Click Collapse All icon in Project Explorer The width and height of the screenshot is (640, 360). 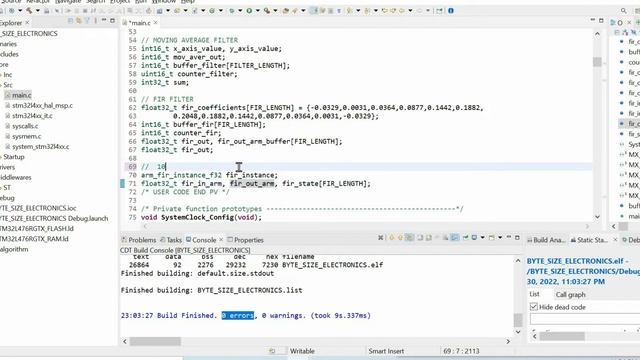[x=70, y=20]
